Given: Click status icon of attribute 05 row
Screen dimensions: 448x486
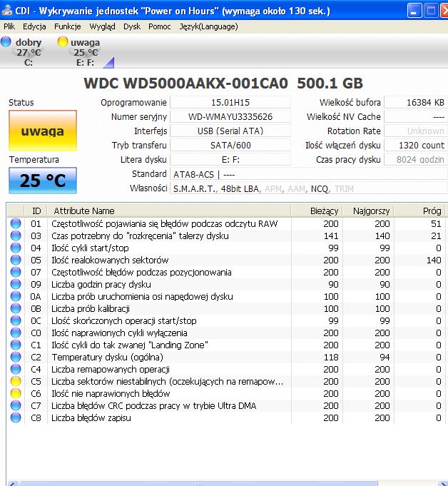Looking at the screenshot, I should [16, 260].
